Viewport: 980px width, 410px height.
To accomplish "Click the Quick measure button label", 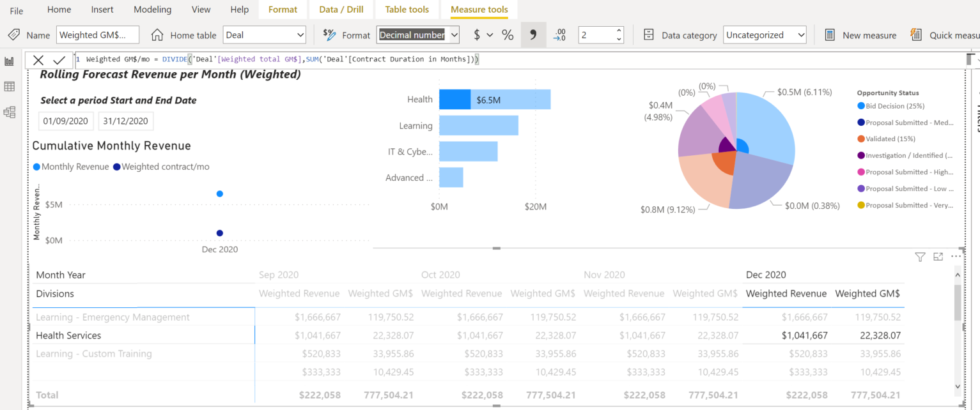I will point(954,35).
